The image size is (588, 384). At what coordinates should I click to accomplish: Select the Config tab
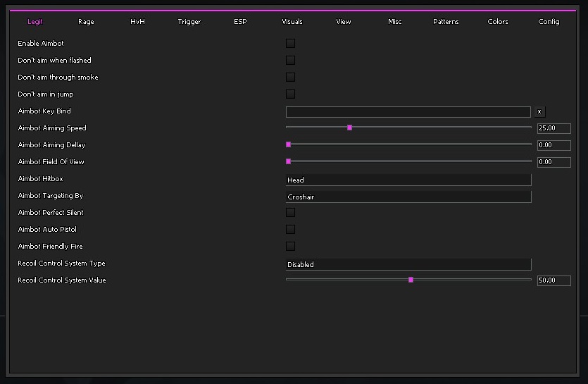coord(549,22)
